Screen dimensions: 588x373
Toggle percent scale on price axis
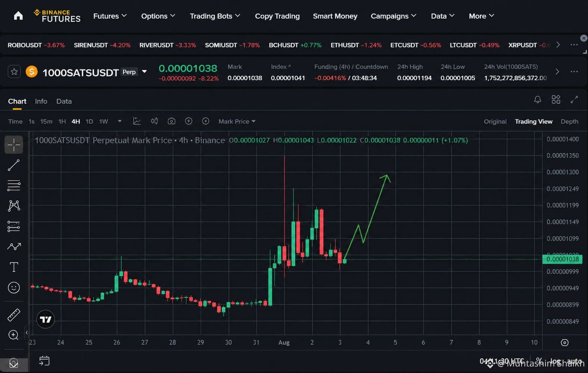point(539,361)
